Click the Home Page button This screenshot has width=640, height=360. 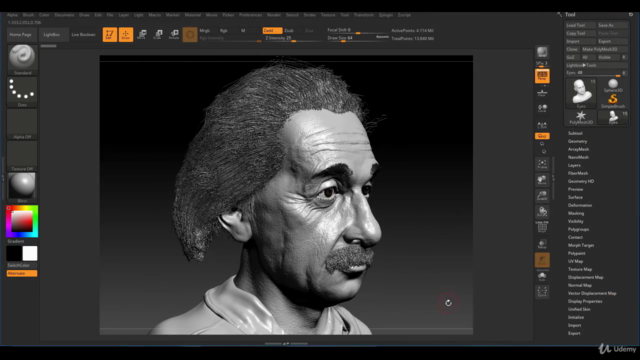pos(21,35)
